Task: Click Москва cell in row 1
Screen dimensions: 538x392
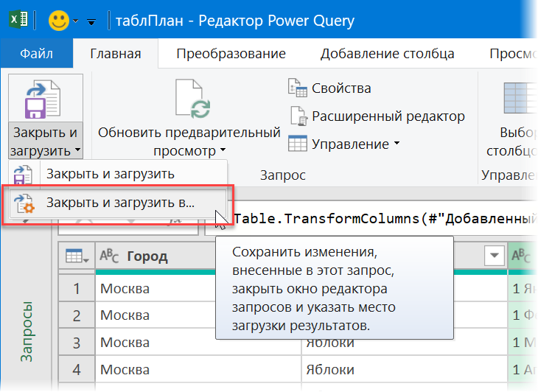Action: tap(156, 288)
